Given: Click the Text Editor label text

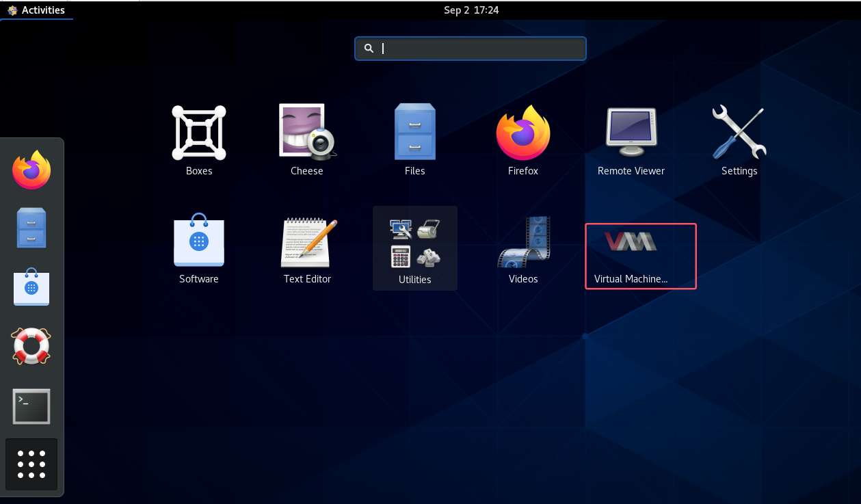Looking at the screenshot, I should 307,279.
